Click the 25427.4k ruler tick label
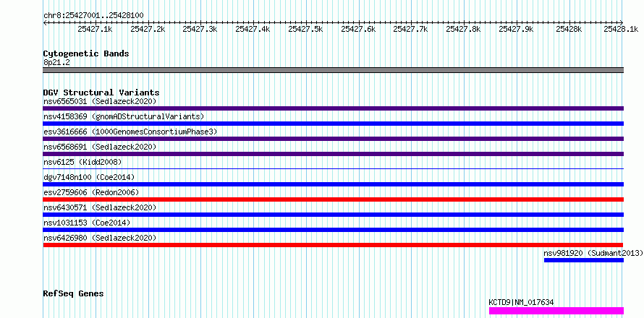Image resolution: width=644 pixels, height=318 pixels. [x=253, y=29]
